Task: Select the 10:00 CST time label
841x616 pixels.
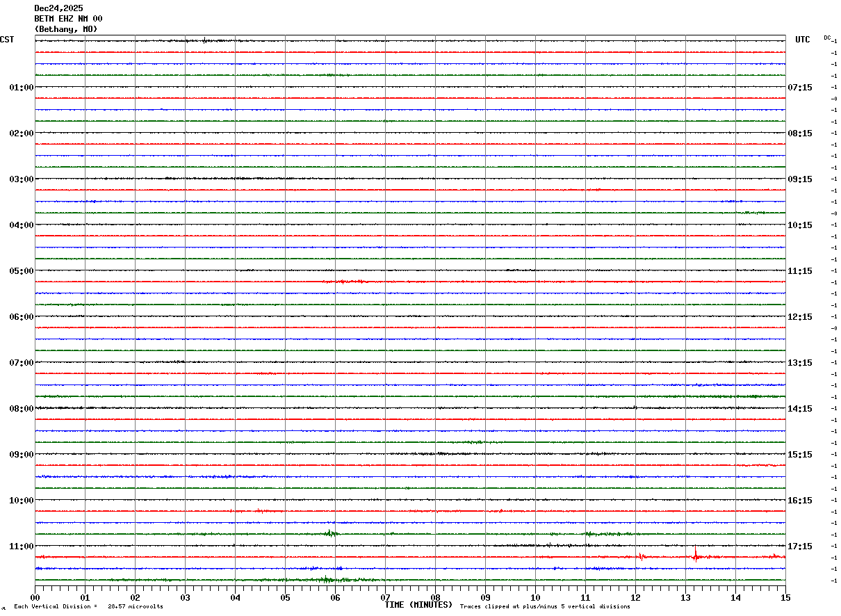Action: point(21,500)
